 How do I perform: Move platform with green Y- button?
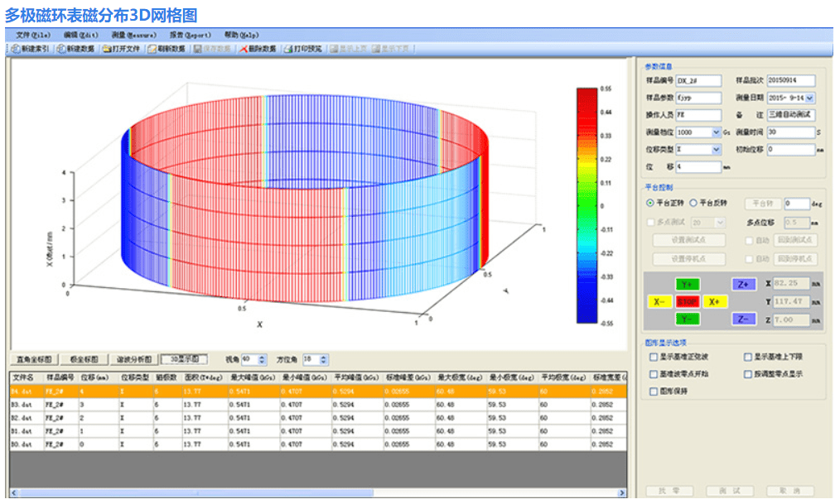(687, 319)
